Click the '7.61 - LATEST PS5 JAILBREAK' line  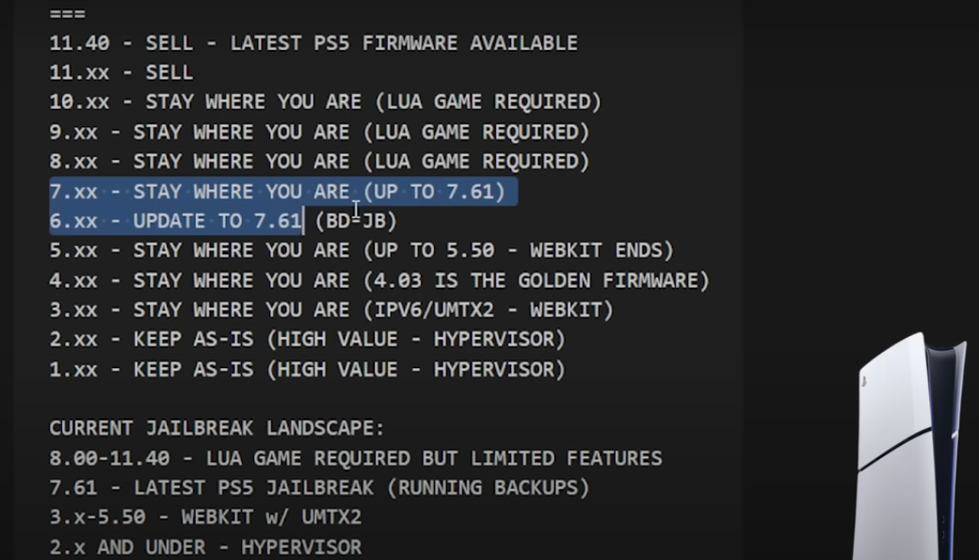pos(319,488)
